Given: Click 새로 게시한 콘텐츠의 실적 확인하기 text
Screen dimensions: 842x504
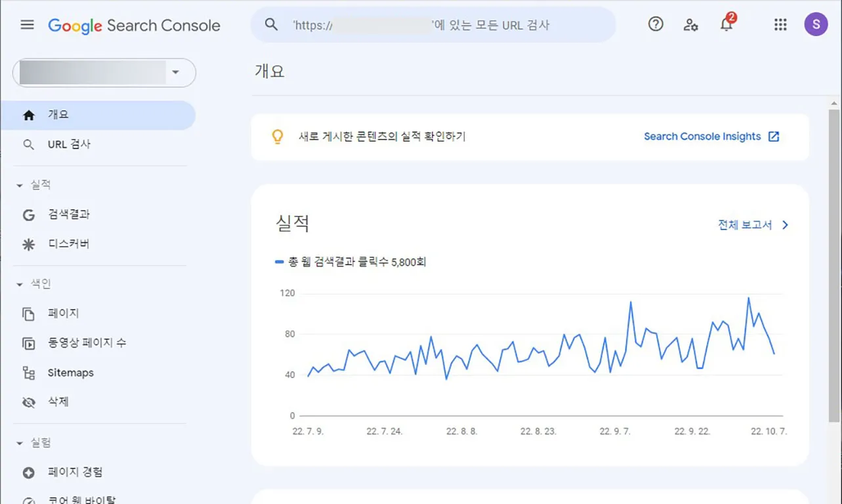Looking at the screenshot, I should pos(382,136).
